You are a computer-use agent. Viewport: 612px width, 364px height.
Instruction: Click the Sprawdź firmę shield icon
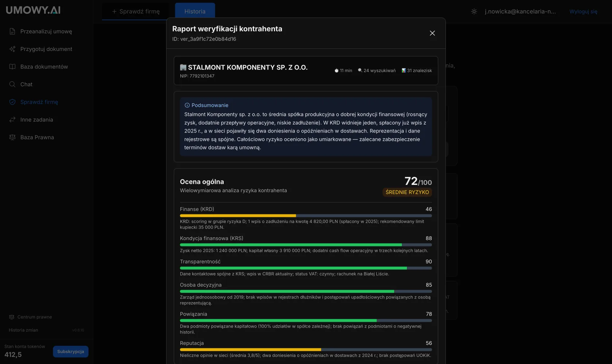(12, 102)
